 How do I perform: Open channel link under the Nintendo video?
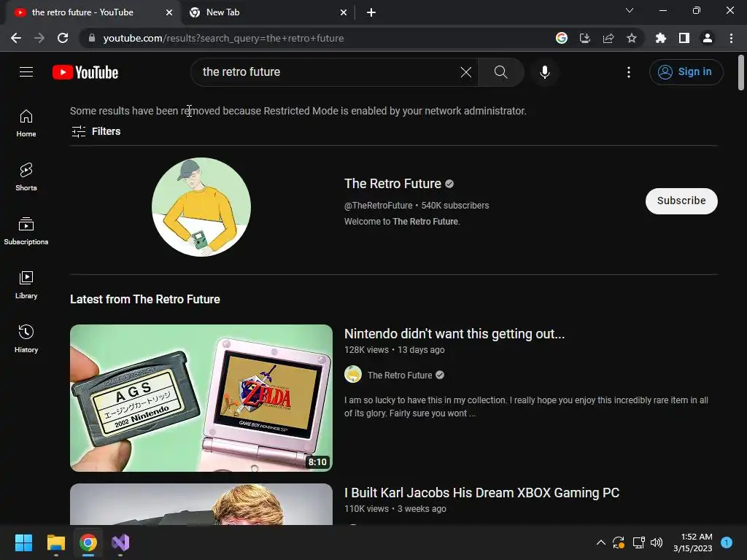click(400, 376)
